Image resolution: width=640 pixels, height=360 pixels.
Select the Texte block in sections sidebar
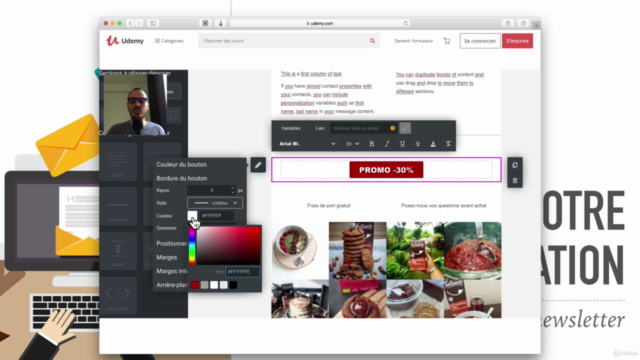point(118,162)
